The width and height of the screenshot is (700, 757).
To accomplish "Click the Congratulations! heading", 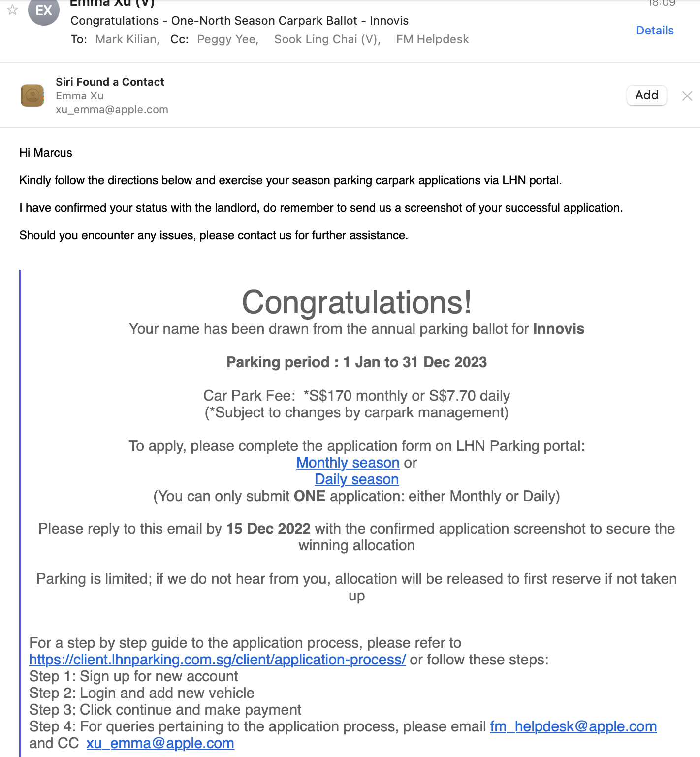I will 356,302.
